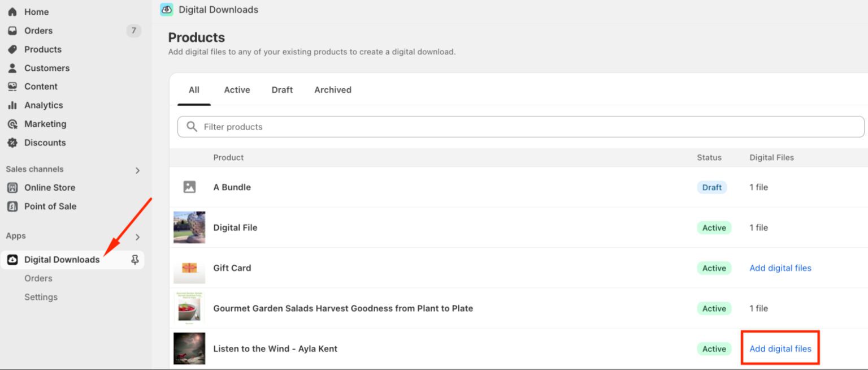Click the Analytics bar chart icon
Viewport: 868px width, 370px height.
pyautogui.click(x=12, y=105)
